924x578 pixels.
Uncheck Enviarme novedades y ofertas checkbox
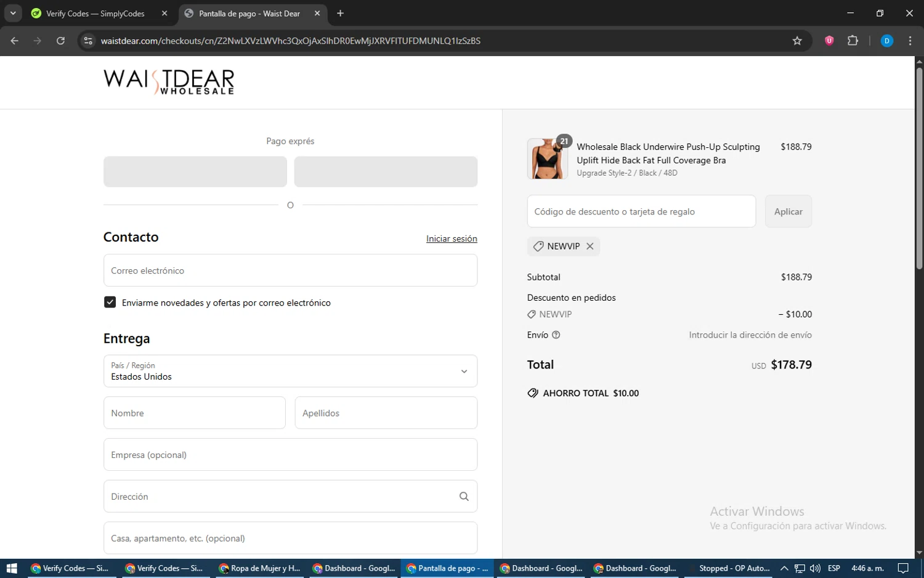coord(110,302)
